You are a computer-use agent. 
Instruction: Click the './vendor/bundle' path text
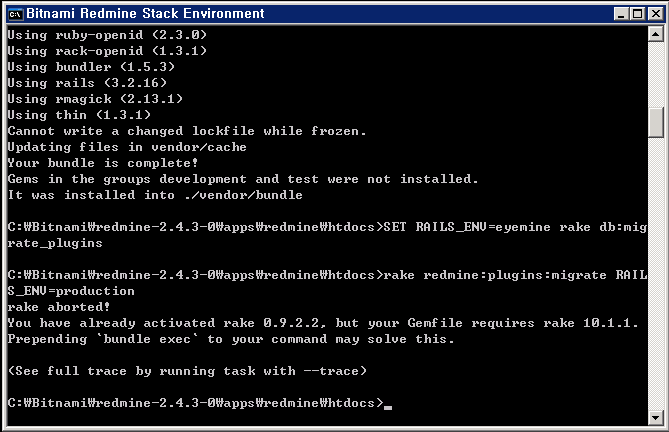click(244, 195)
